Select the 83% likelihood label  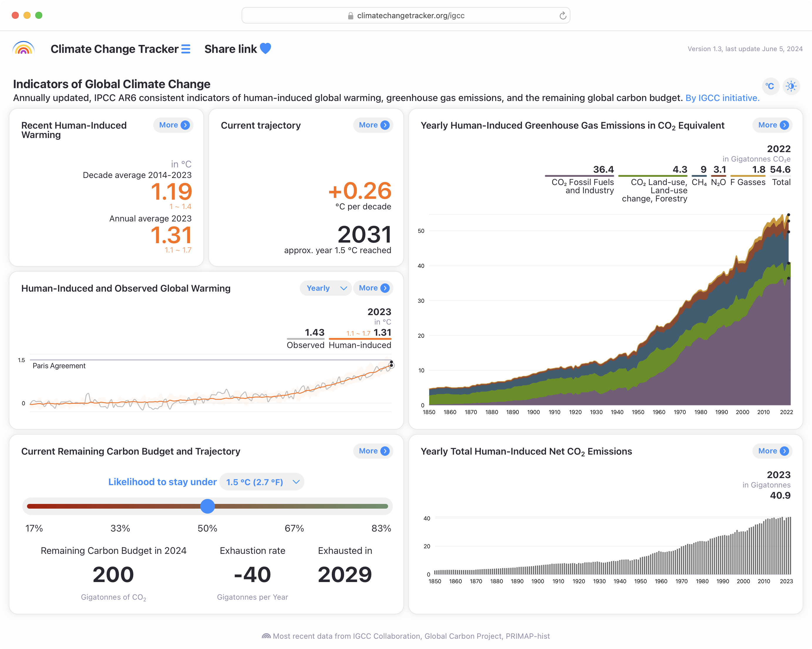point(381,529)
